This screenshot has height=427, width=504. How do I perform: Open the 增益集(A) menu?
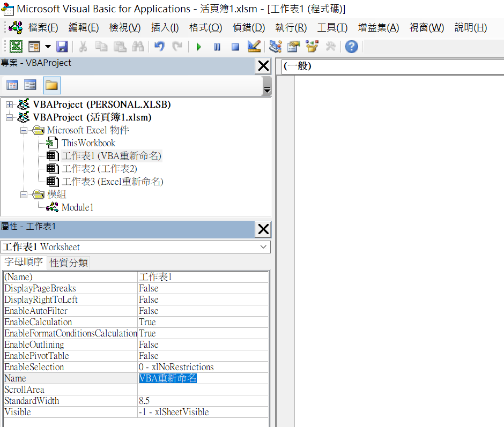coord(379,28)
